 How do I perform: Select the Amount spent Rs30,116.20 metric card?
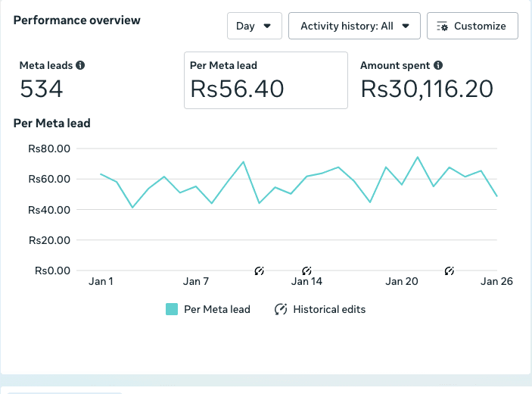(x=436, y=80)
